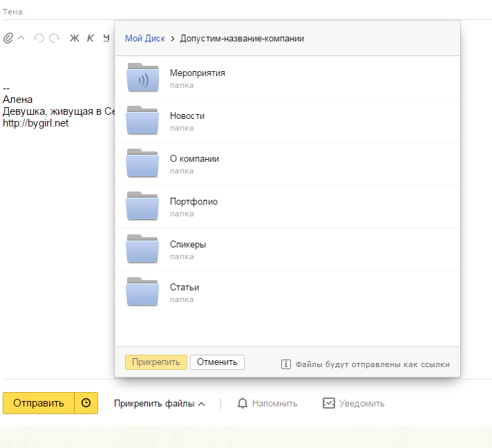Click the info icon near links notice

tap(286, 364)
